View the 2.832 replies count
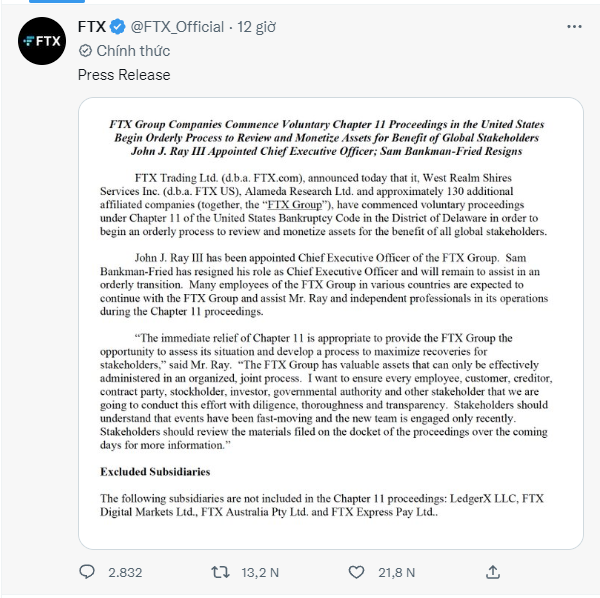Viewport: 600px width, 598px height. pos(125,572)
